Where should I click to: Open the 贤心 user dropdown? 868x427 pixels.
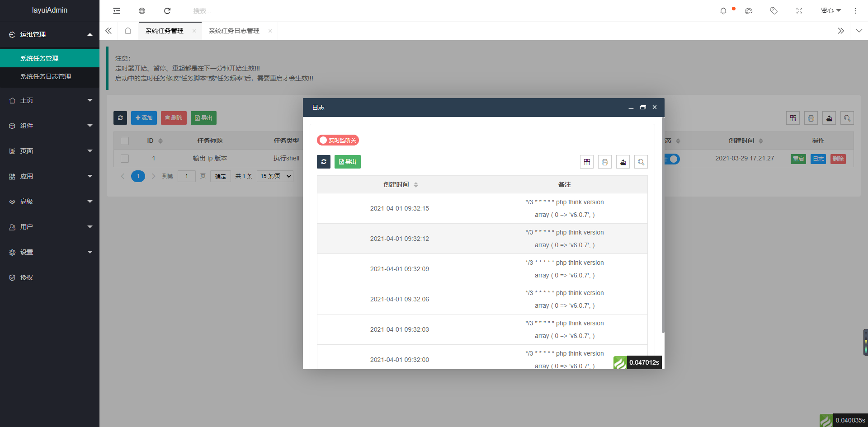pos(831,10)
